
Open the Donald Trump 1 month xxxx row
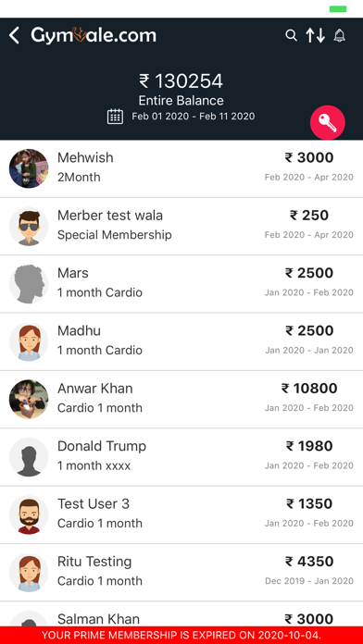181,457
